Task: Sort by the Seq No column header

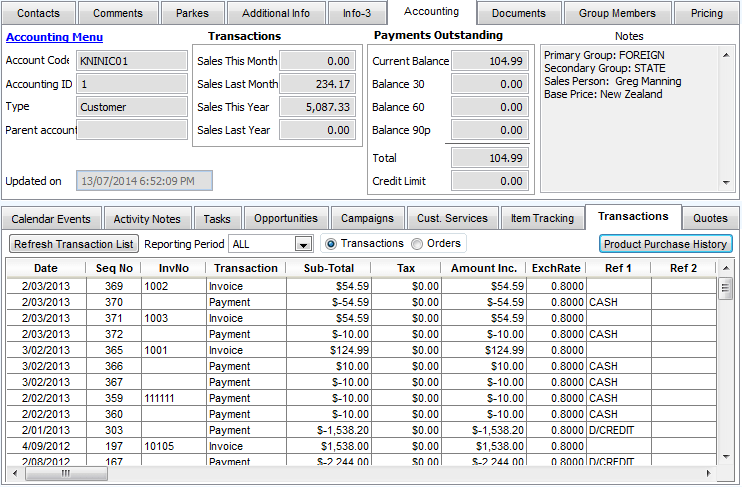Action: tap(114, 268)
